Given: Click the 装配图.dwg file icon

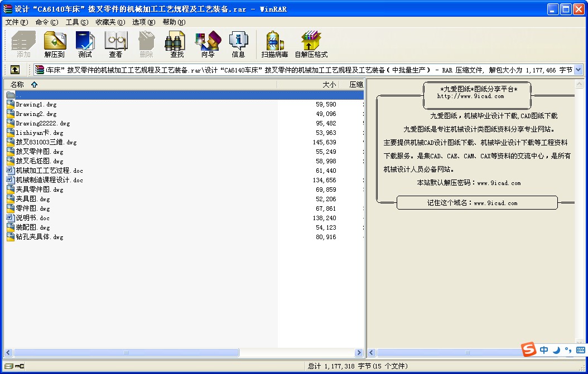Looking at the screenshot, I should click(x=11, y=227).
